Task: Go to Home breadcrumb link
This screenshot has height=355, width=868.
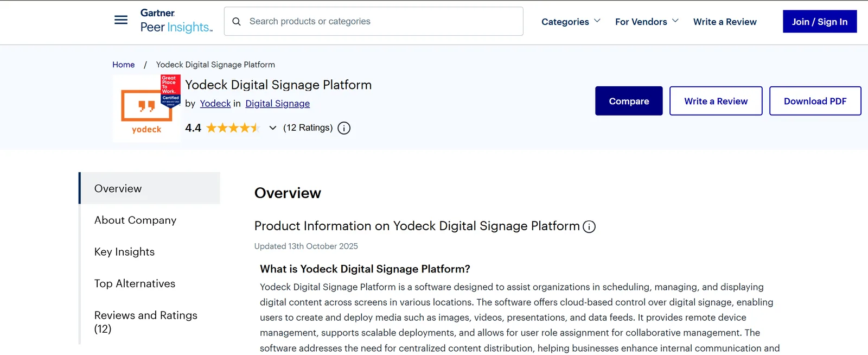Action: (x=124, y=65)
